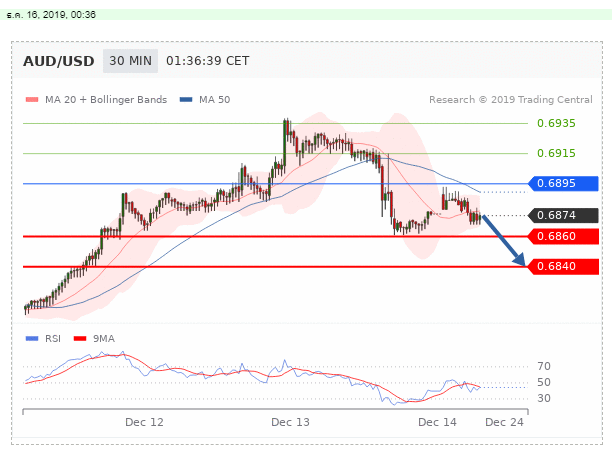Click the black 0.6874 current price tag

point(563,215)
